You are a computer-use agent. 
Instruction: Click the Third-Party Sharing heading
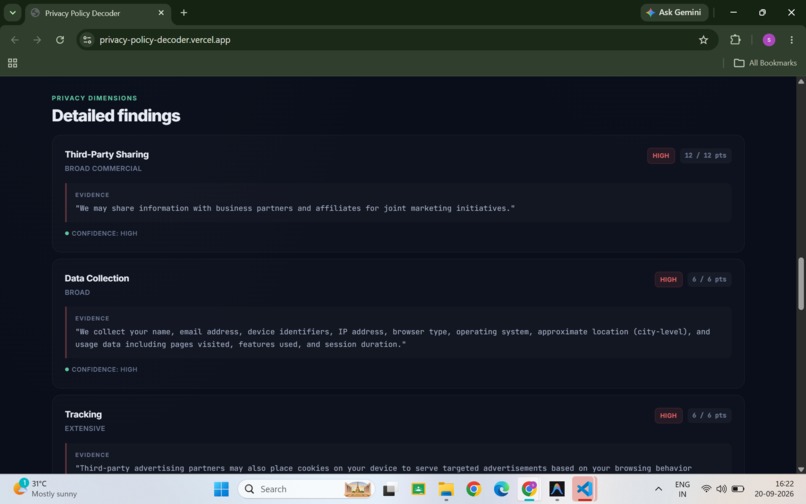(x=106, y=154)
